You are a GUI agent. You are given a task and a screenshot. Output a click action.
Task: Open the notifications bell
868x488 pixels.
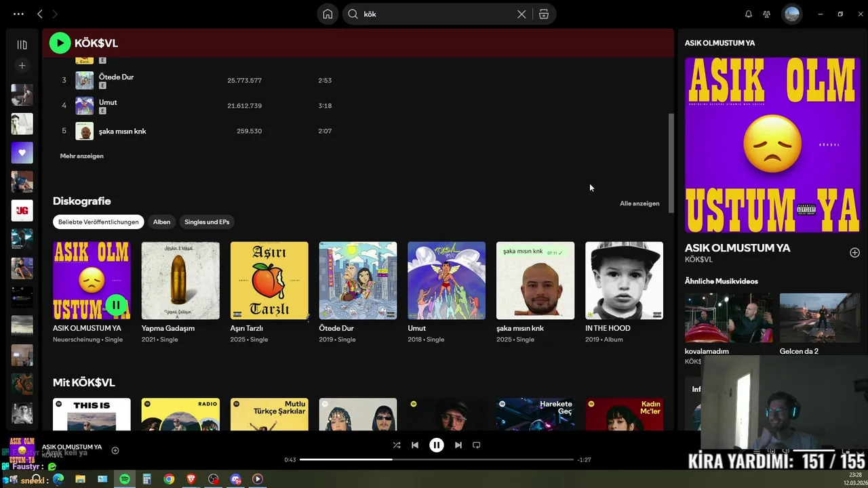(749, 14)
